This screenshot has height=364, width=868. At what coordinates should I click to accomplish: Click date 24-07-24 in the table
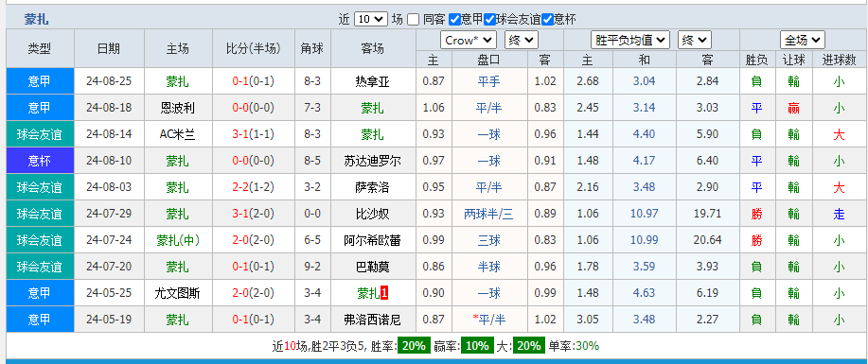tap(109, 241)
